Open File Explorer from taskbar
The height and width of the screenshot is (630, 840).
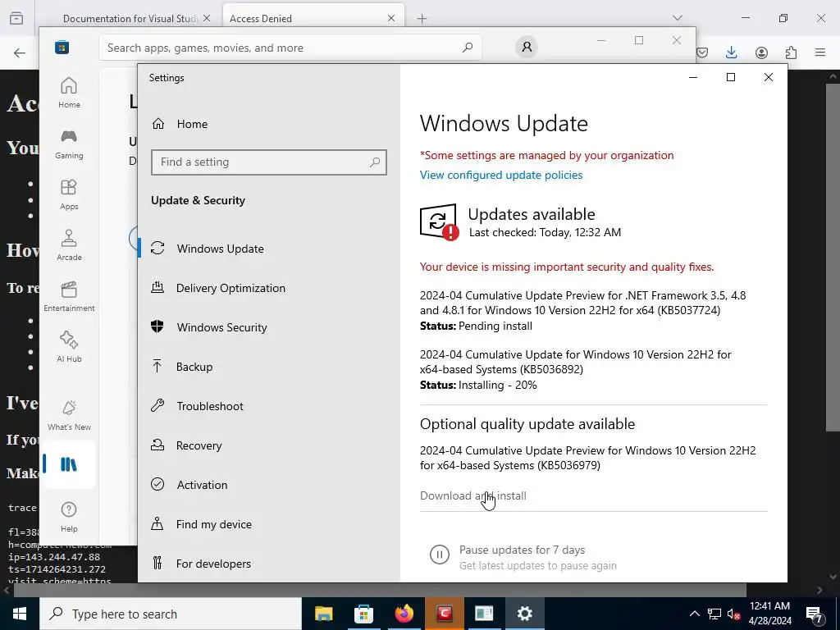[323, 614]
